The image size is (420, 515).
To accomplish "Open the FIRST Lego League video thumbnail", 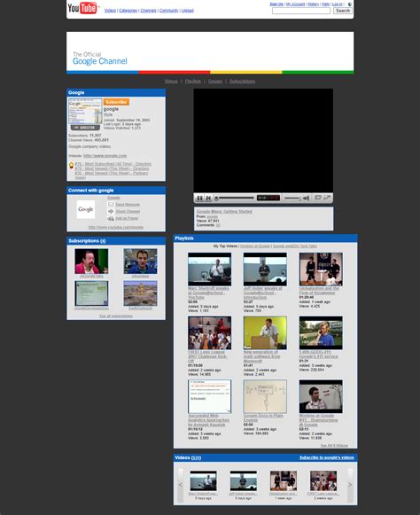I will pos(209,332).
